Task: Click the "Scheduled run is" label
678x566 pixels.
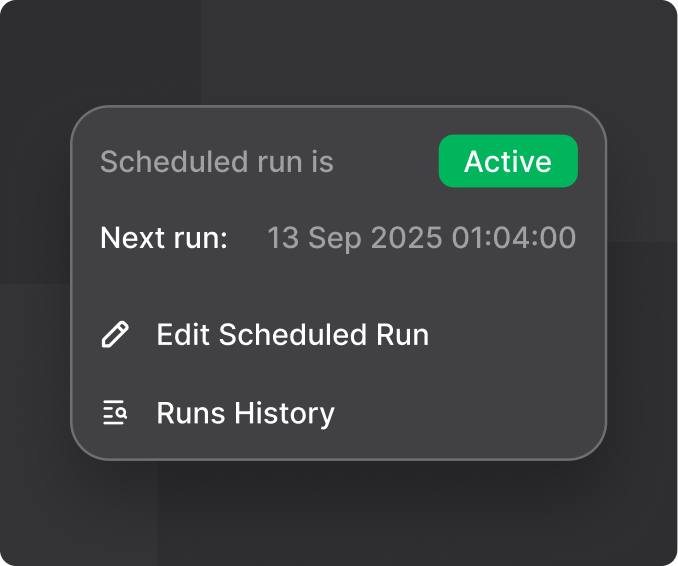Action: click(x=217, y=162)
